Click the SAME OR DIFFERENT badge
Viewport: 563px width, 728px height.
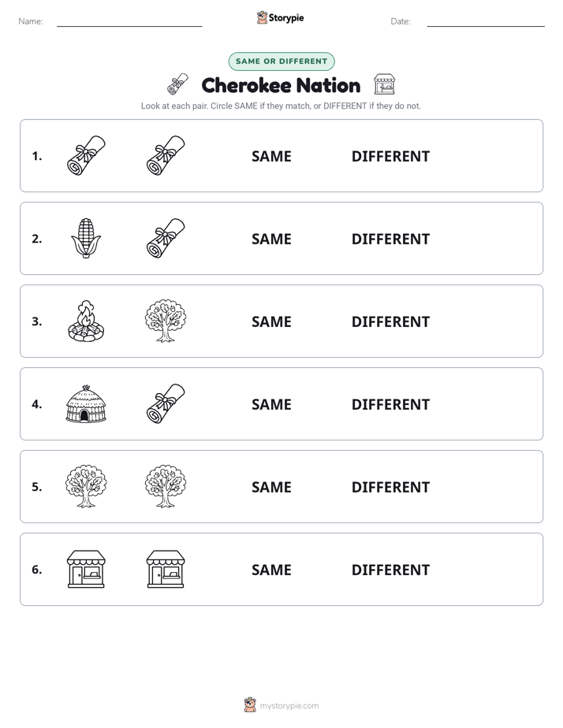point(281,61)
